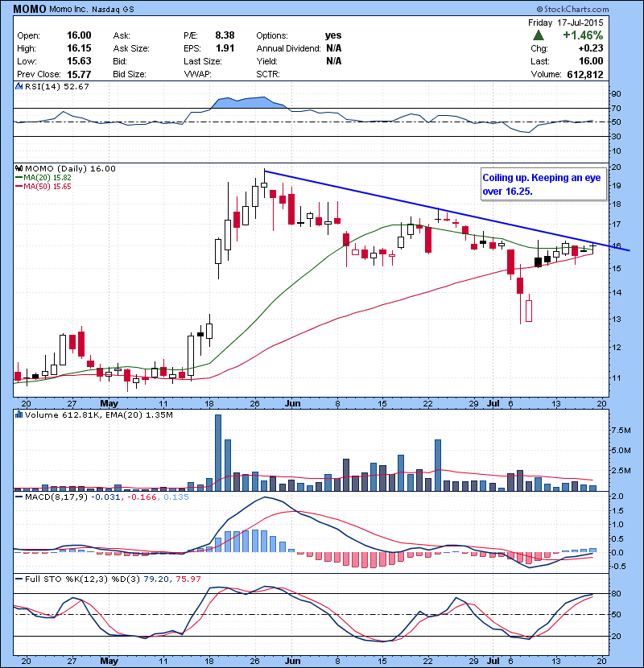Screen dimensions: 644x668
Task: Click the 1.5 tick on the MACD axis
Action: 618,511
